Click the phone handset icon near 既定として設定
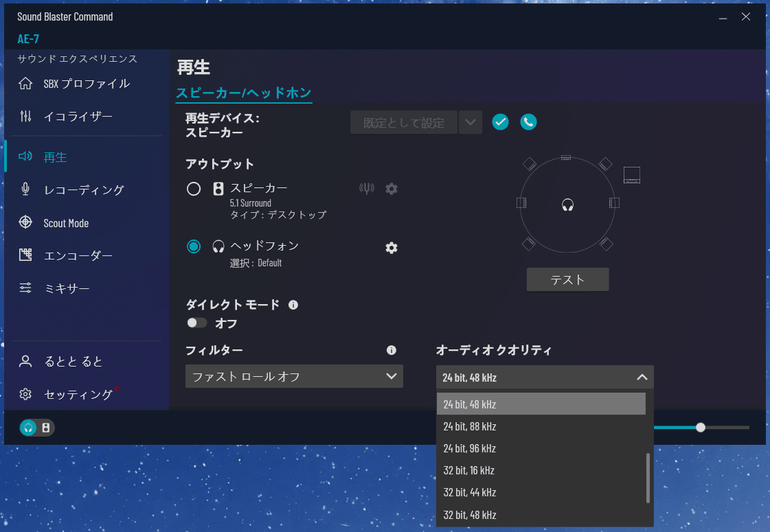Screen dimensions: 770x532 pyautogui.click(x=528, y=122)
